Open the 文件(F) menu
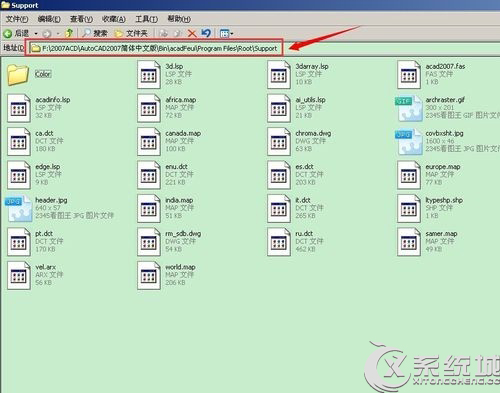Screen dimensions: 500x393 click(x=17, y=19)
